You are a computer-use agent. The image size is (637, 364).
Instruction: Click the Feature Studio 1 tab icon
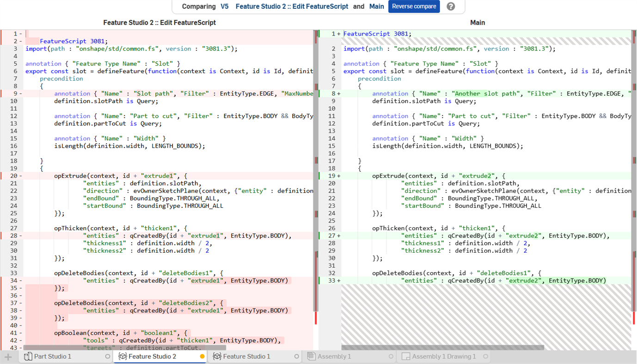click(217, 357)
